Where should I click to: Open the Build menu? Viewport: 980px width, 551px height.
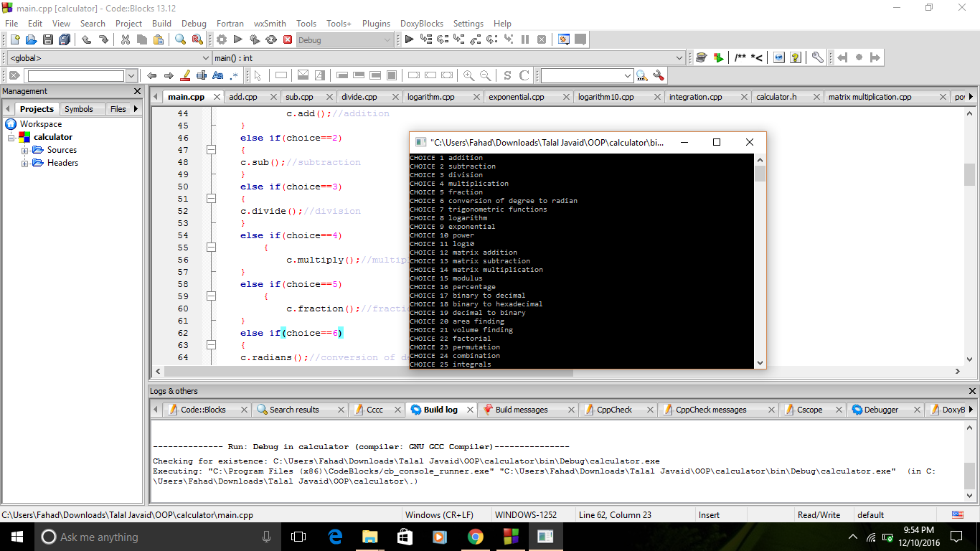pos(161,24)
